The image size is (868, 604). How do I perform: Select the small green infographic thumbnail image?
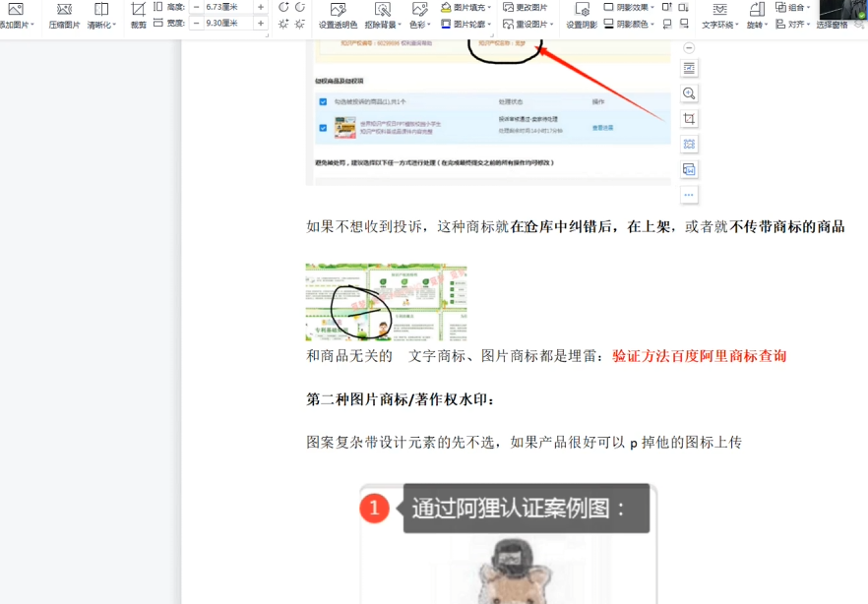click(386, 302)
